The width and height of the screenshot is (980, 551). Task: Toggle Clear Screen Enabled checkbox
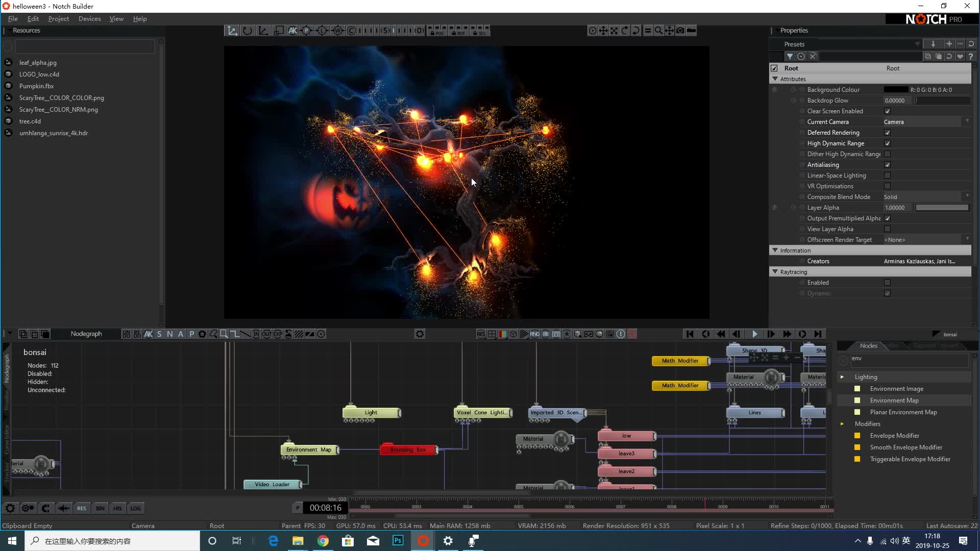[887, 111]
